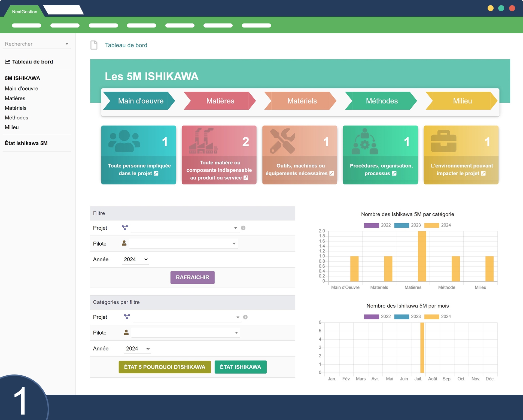Click the wrench and screwdriver tools icon
The image size is (523, 420).
(282, 141)
